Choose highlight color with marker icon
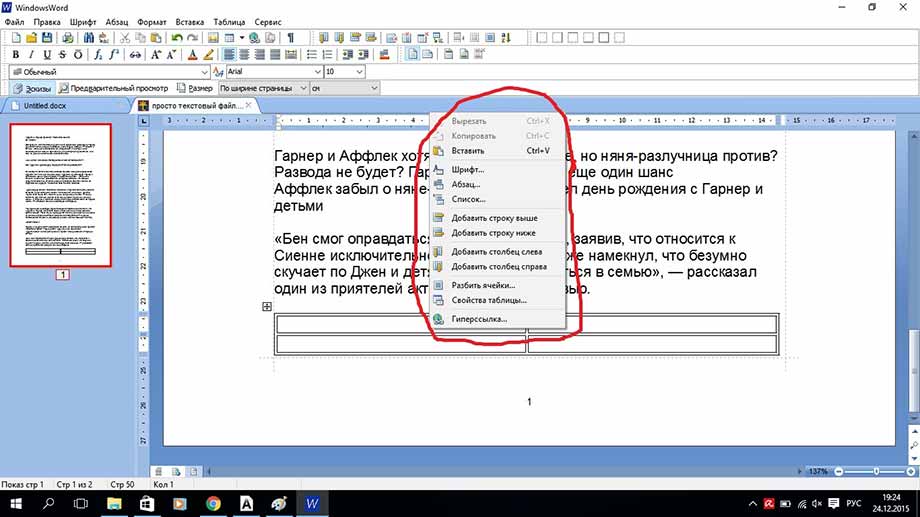920x517 pixels. (x=208, y=55)
